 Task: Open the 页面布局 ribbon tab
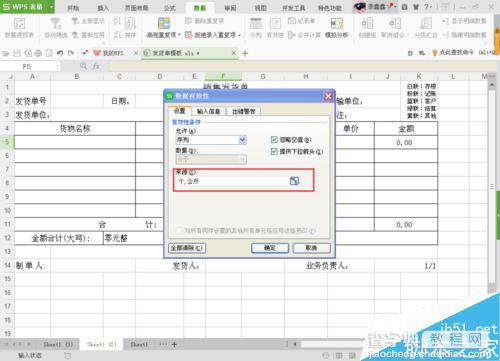(136, 8)
